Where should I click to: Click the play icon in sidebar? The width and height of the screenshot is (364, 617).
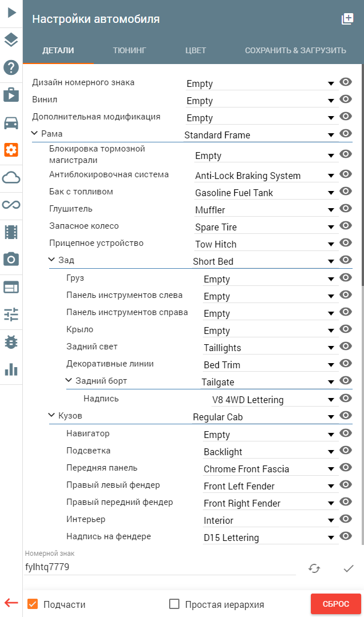point(11,13)
